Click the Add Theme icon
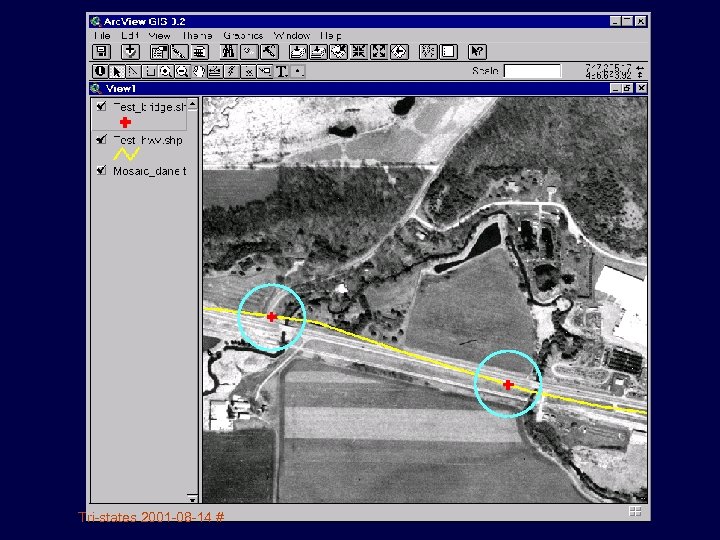This screenshot has width=720, height=540. (x=130, y=52)
